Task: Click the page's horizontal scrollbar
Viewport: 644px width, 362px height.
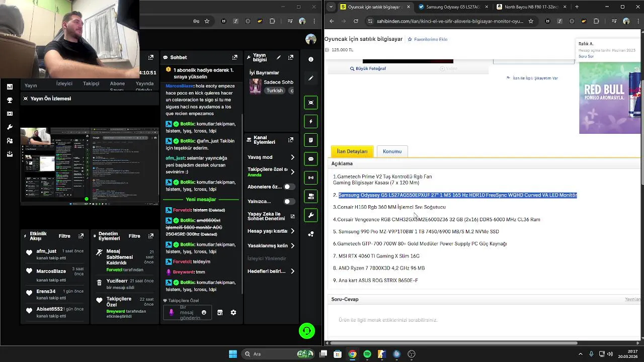Action: pos(453,343)
